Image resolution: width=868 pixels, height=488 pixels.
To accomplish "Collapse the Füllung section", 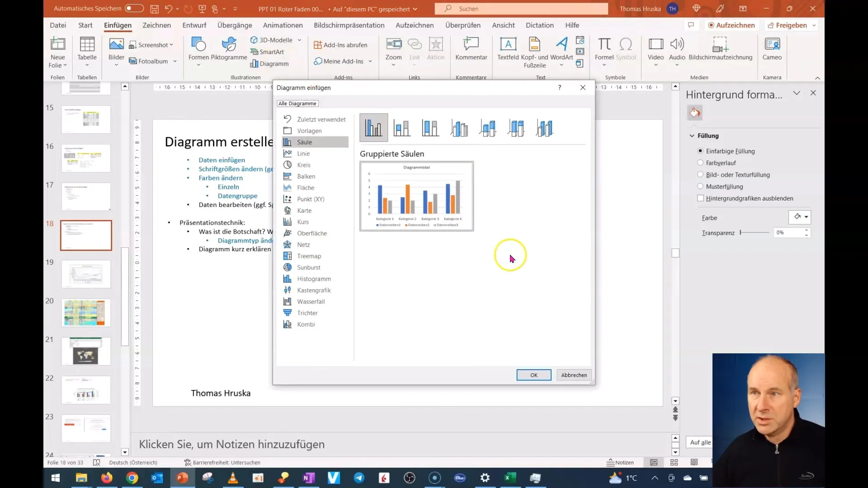I will click(692, 136).
